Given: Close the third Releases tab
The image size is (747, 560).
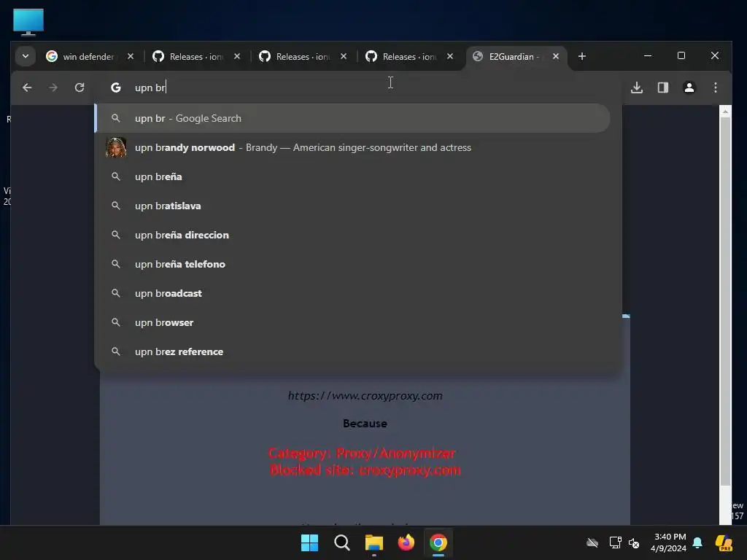Looking at the screenshot, I should point(450,56).
